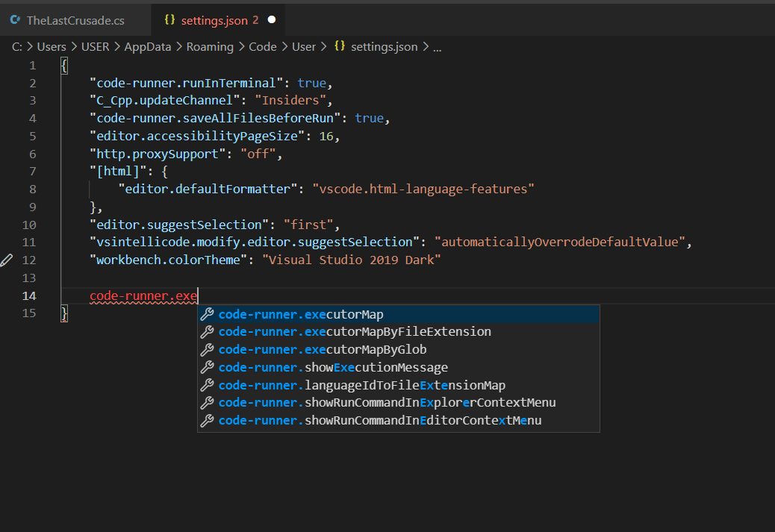Click the "code-runner.runInTerminal" key

click(x=187, y=83)
